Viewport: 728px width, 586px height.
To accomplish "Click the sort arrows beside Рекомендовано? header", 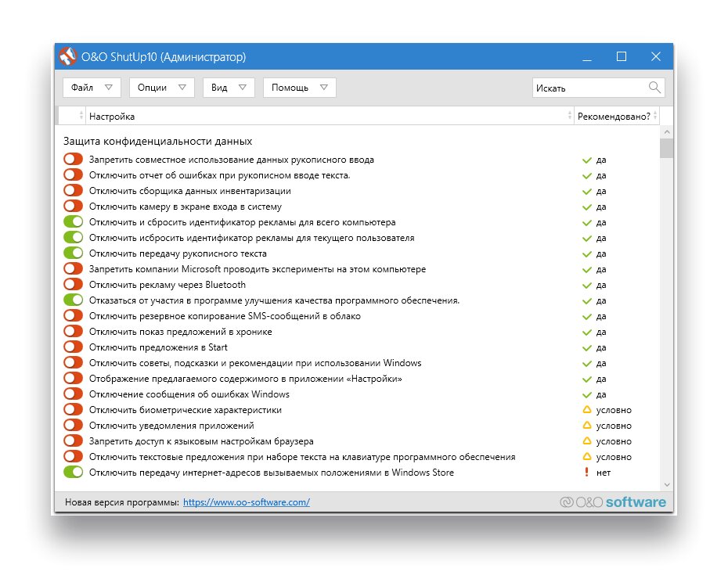I will [x=655, y=116].
